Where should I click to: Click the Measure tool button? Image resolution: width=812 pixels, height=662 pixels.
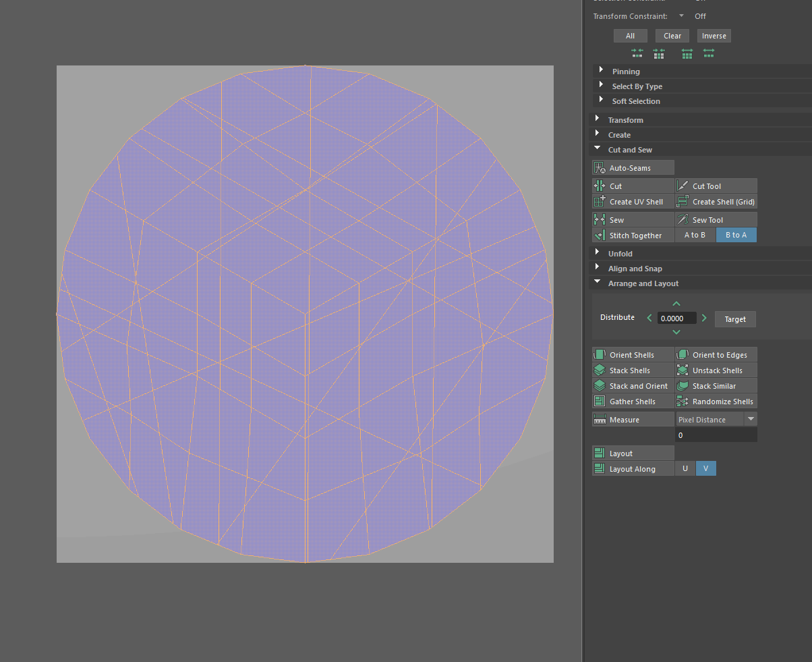[x=633, y=419]
